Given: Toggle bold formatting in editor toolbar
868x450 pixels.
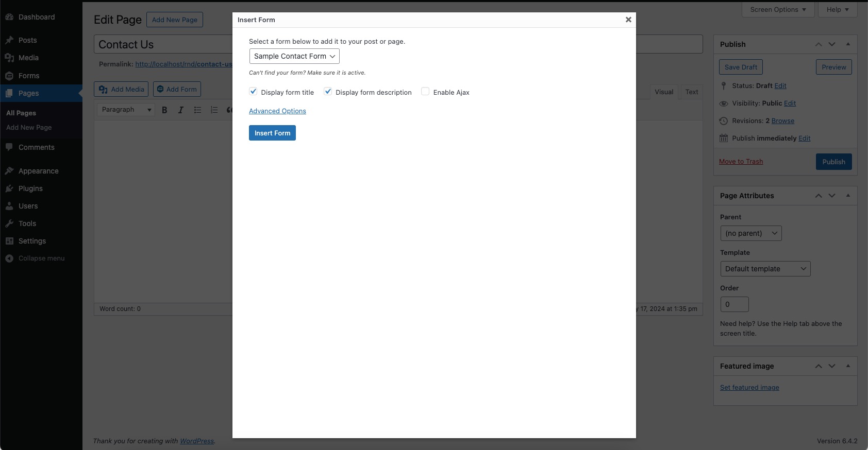Looking at the screenshot, I should coord(164,110).
